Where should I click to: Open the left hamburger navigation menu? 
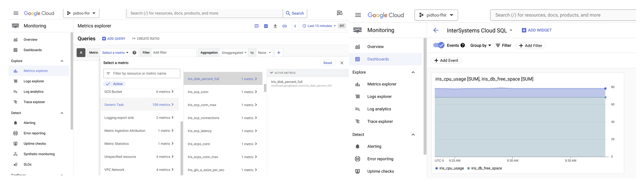(16, 13)
